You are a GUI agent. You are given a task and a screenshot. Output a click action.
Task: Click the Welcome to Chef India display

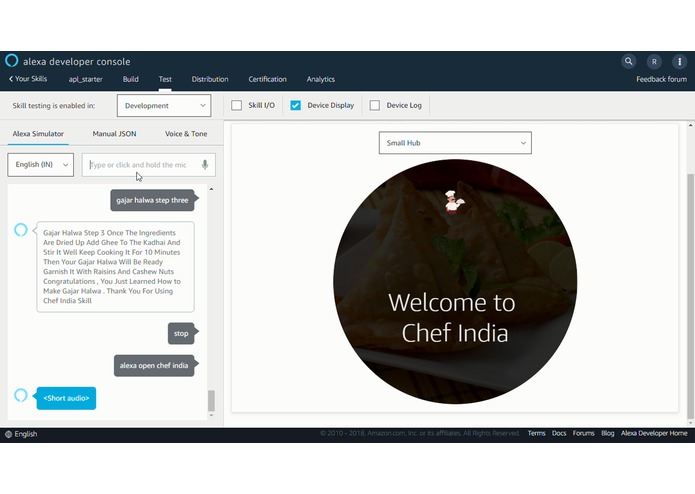(455, 282)
